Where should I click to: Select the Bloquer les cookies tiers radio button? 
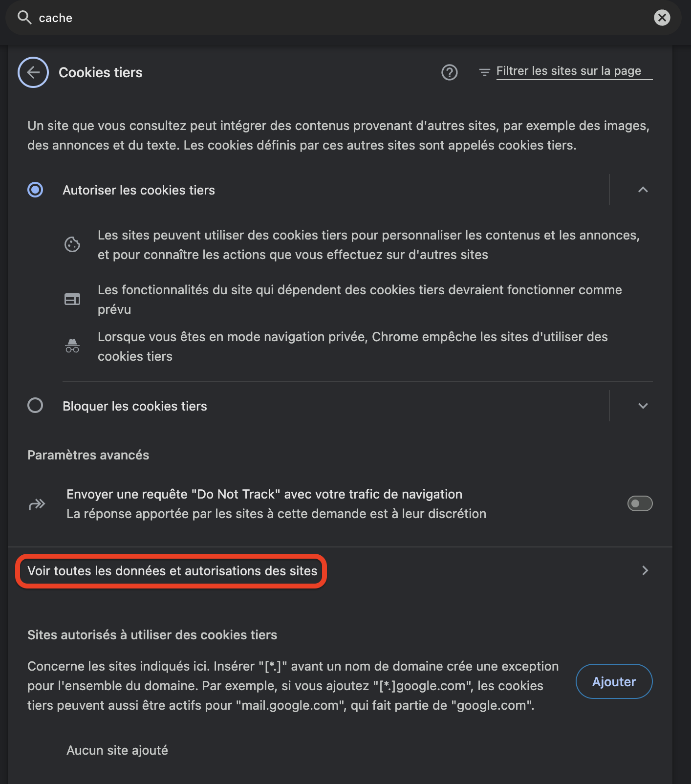click(x=35, y=405)
